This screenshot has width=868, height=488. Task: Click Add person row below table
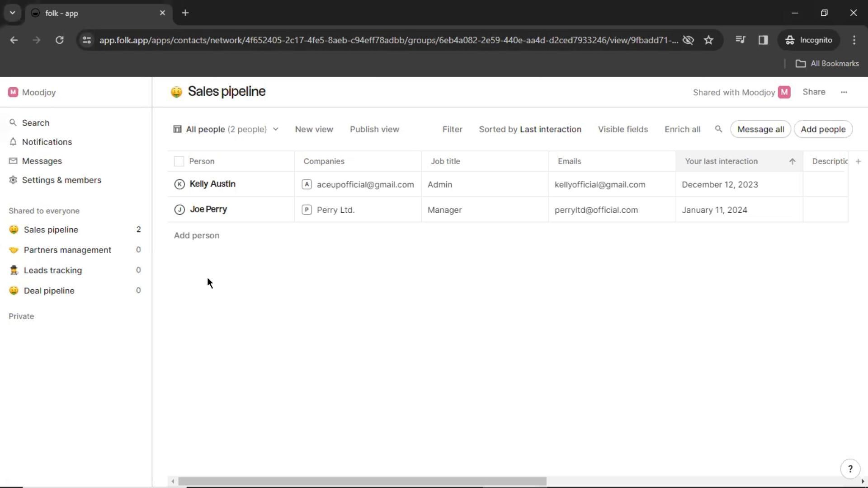[197, 235]
